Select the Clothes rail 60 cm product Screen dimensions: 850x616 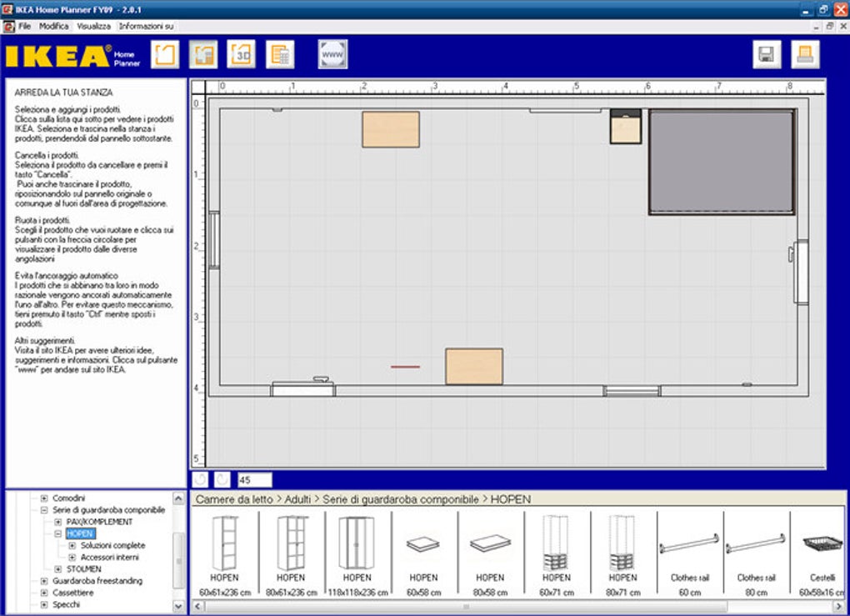689,555
